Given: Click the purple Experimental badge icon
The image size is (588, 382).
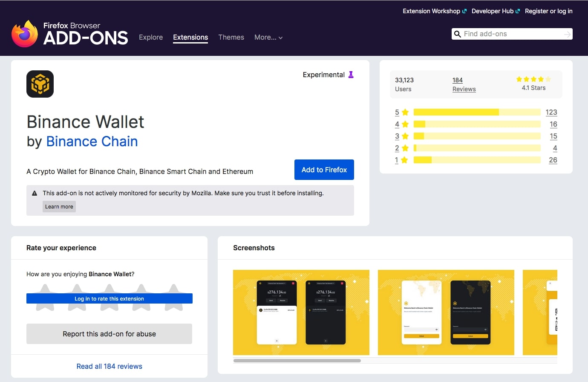Looking at the screenshot, I should pyautogui.click(x=350, y=75).
